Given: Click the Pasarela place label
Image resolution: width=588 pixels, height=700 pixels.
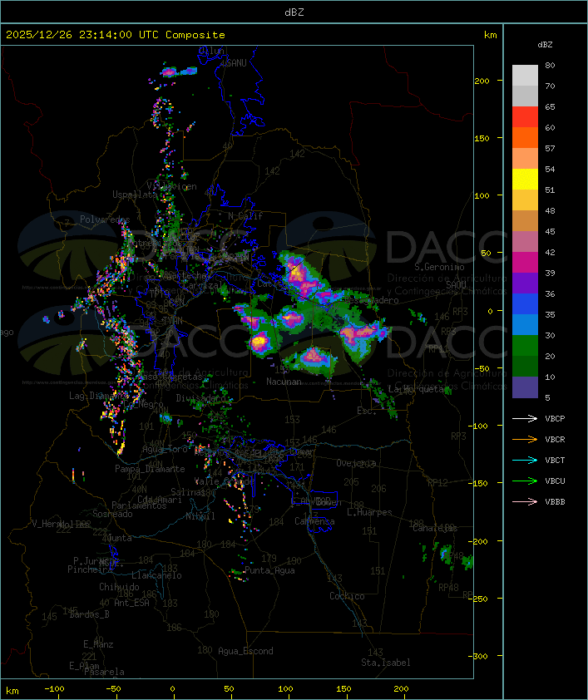Looking at the screenshot, I should point(104,672).
